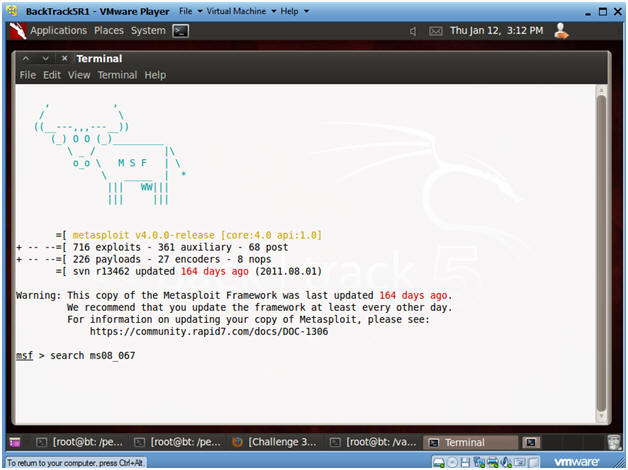
Task: Open the Terminal View menu
Action: [x=79, y=75]
